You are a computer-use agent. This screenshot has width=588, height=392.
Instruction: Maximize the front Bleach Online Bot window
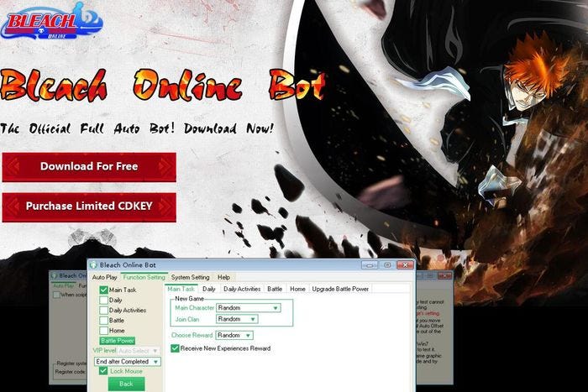point(387,265)
